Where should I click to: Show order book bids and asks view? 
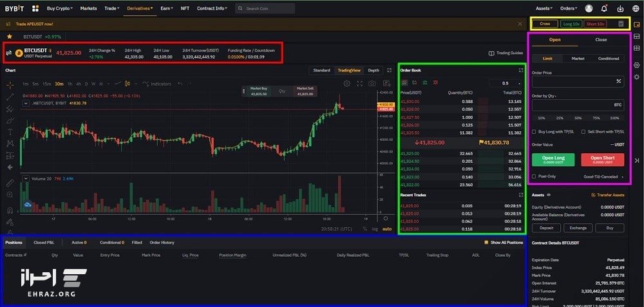click(x=404, y=83)
